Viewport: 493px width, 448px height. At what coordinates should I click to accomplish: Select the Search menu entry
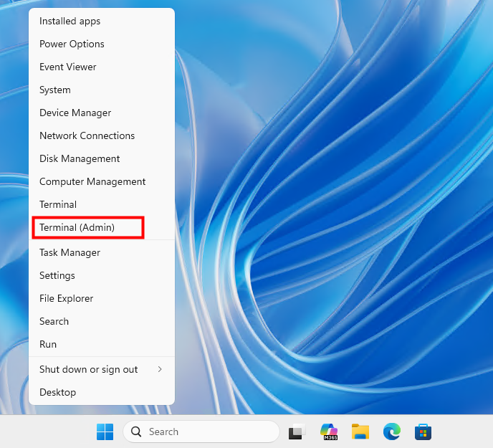tap(102, 322)
